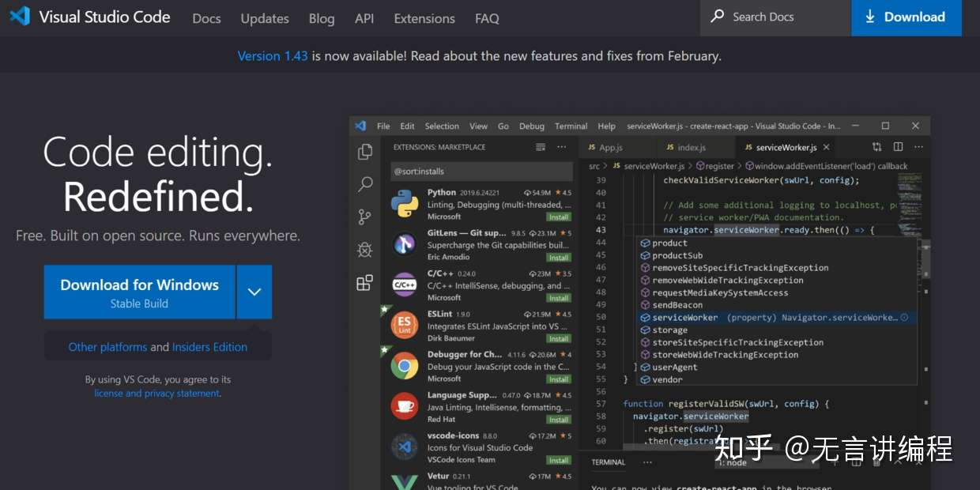The height and width of the screenshot is (490, 980).
Task: Open the File menu
Action: (383, 126)
